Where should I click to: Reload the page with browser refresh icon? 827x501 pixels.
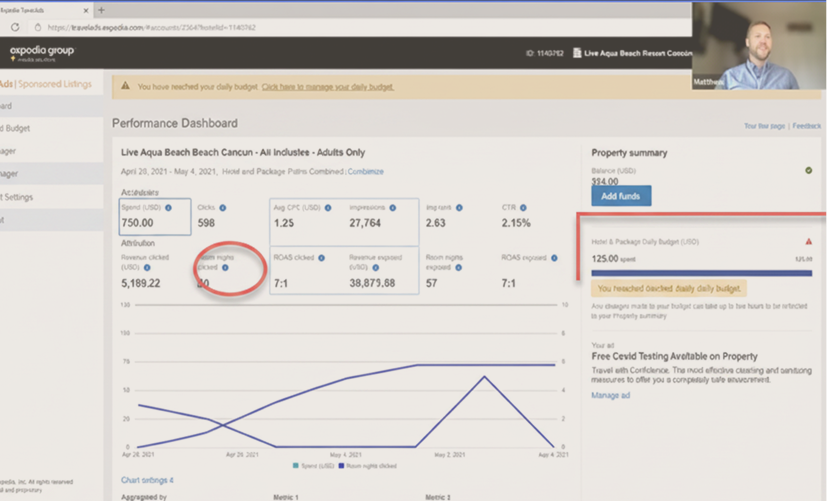point(15,27)
